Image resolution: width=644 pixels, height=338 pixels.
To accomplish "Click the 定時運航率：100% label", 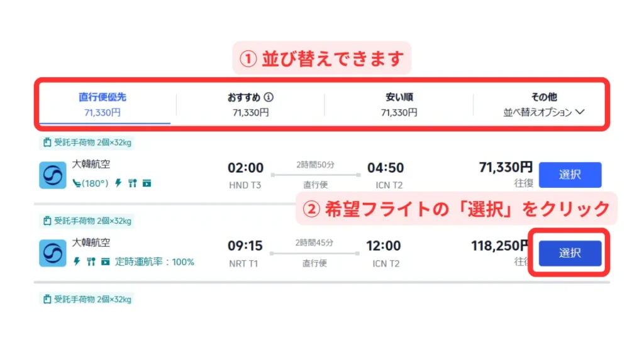I will click(155, 261).
